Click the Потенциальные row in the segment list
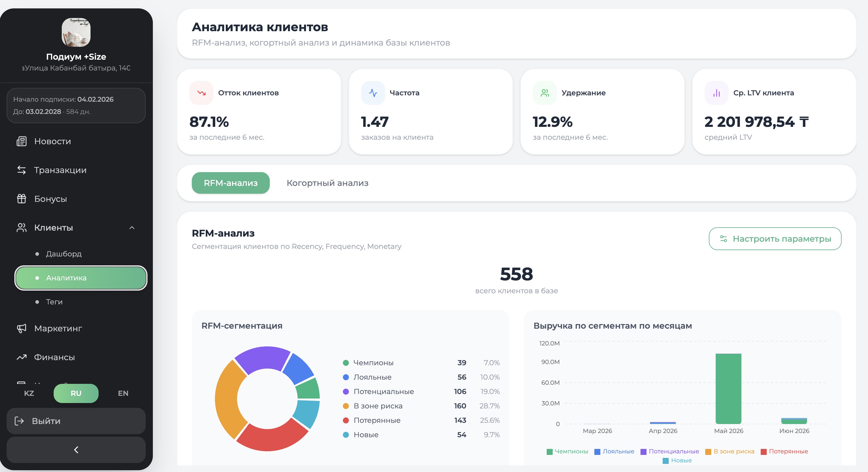868x472 pixels. [421, 392]
